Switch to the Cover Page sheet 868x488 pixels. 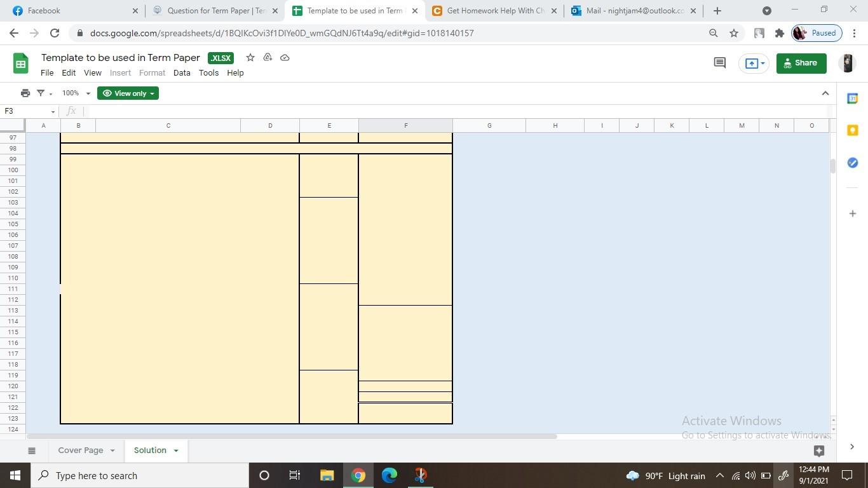81,451
